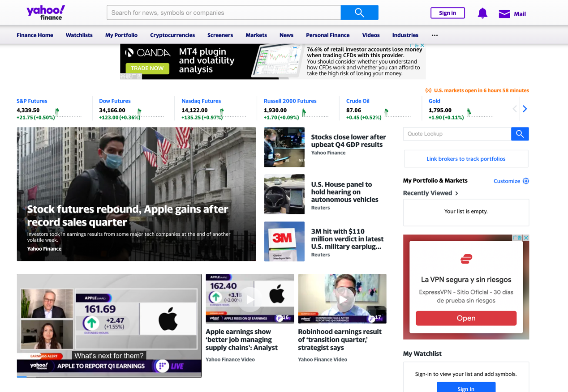The image size is (568, 392).
Task: Open Cryptocurrencies section
Action: 172,35
